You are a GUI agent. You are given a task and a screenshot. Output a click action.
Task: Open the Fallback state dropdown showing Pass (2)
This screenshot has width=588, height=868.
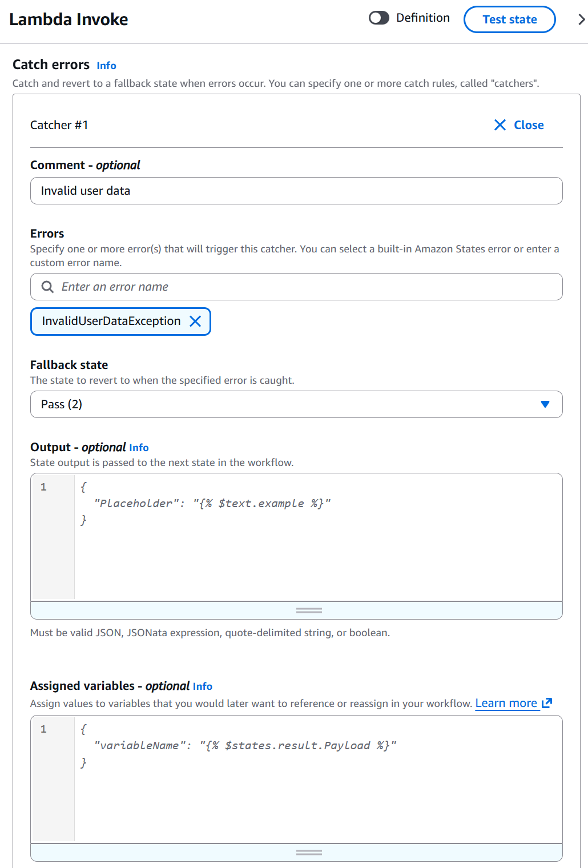click(296, 404)
